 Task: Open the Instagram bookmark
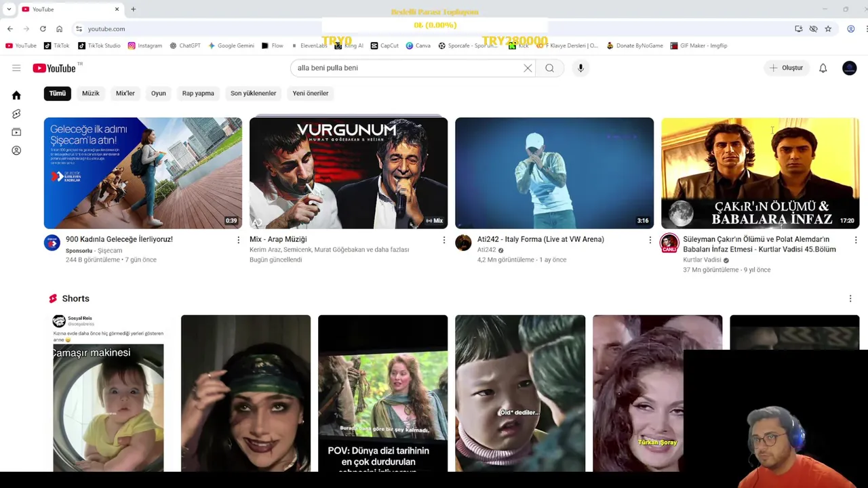coord(145,45)
